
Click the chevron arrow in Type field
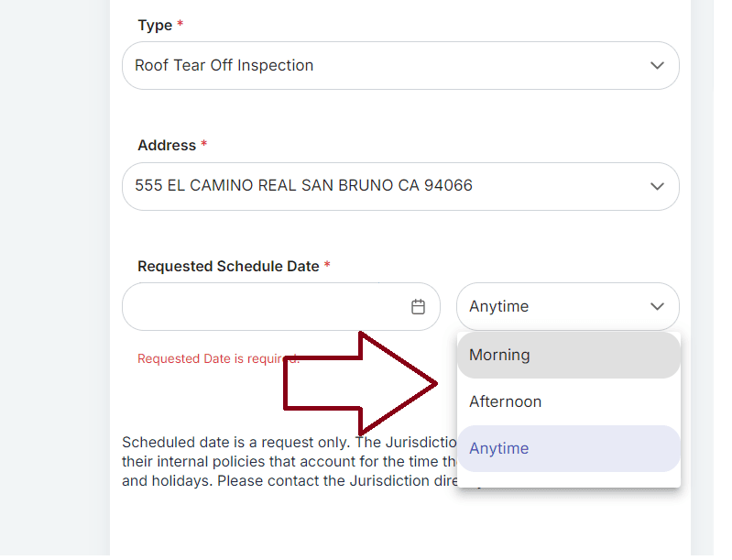click(657, 66)
